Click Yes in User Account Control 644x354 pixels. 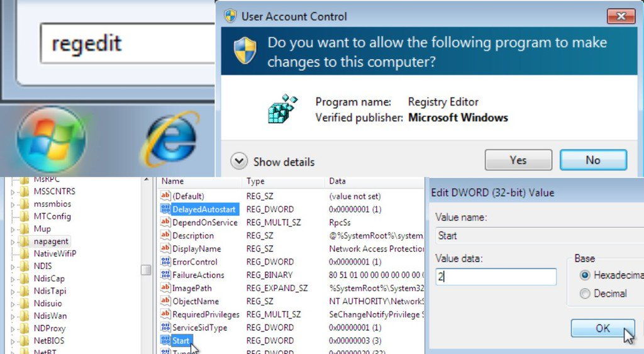coord(518,160)
